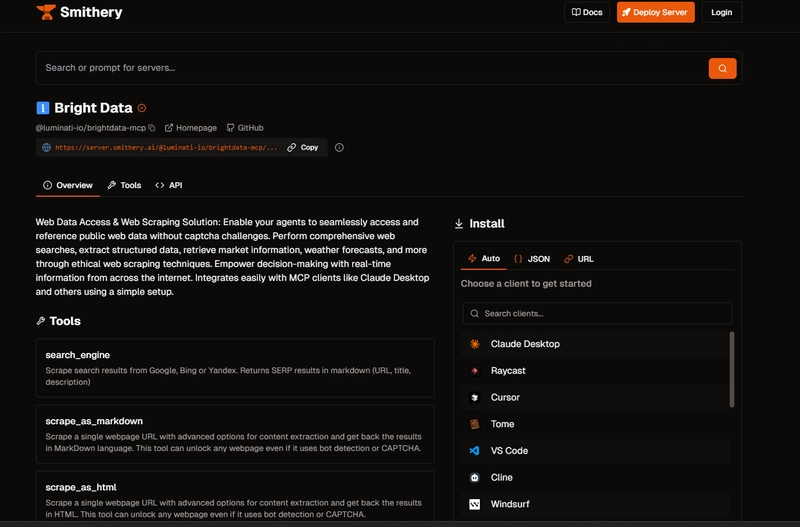
Task: Open the GitHub link
Action: point(245,128)
